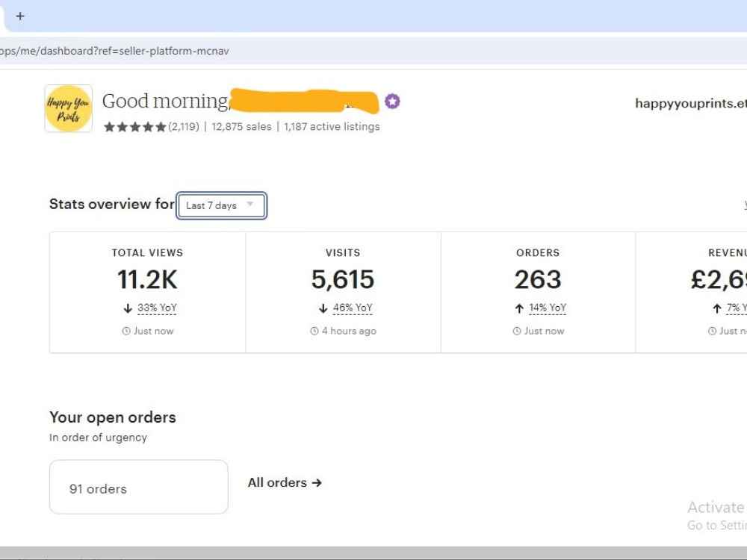Click the Total Views 11.2K stat
The height and width of the screenshot is (560, 747).
tap(147, 279)
